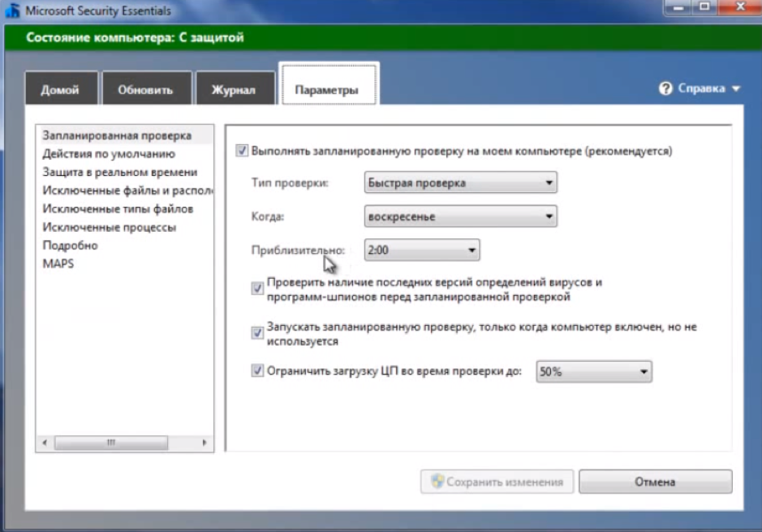
Task: Toggle the scheduled scan checkbox (Выполнять запланированную проверку)
Action: pos(242,151)
